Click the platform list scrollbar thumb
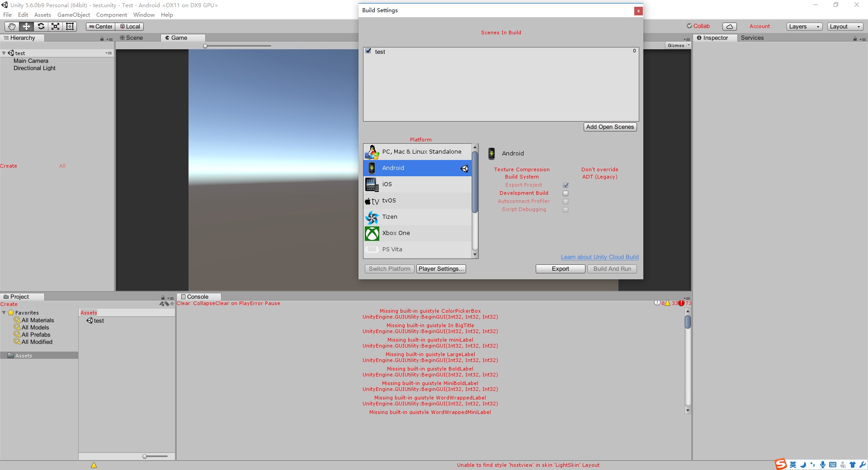 [475, 182]
